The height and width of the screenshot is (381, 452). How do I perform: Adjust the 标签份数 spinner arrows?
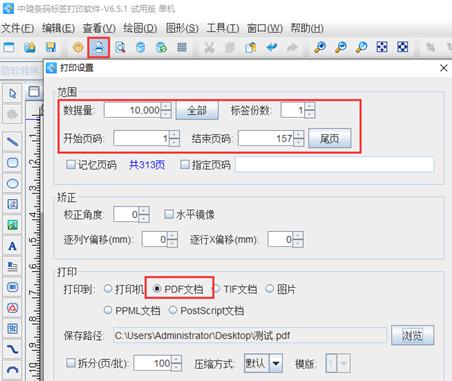point(310,110)
